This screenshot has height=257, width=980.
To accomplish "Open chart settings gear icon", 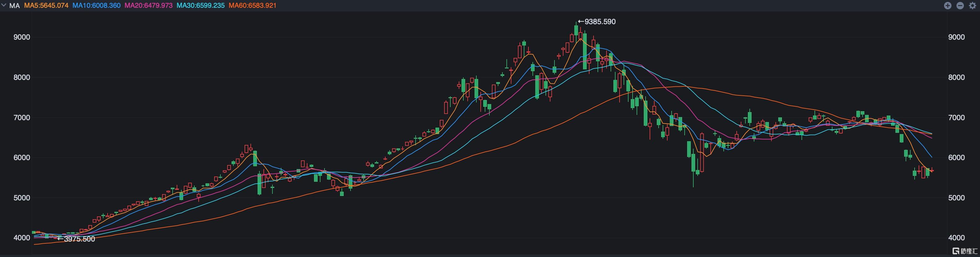I will (x=972, y=6).
